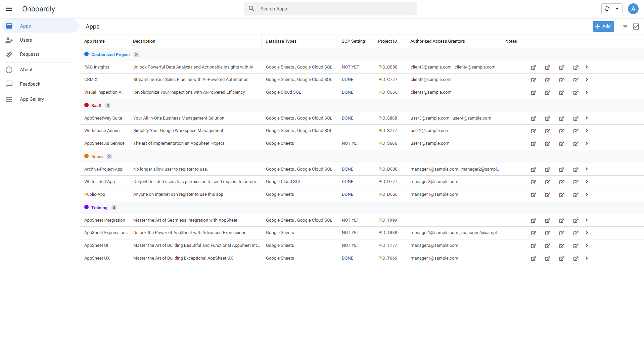Click red dot of SaaS group
Viewport: 644px width, 362px height.
click(86, 105)
